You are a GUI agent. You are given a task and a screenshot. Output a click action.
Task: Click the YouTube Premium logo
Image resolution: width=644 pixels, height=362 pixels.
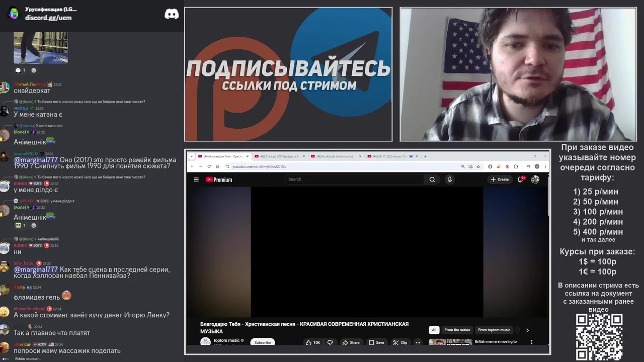click(219, 179)
